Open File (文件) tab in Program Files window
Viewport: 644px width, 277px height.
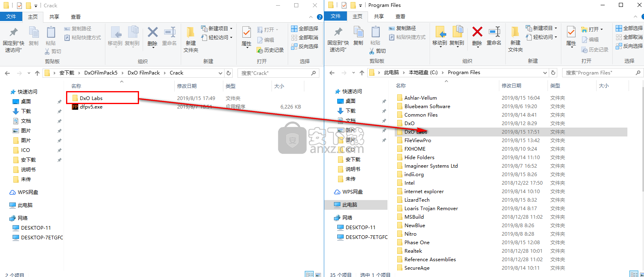(336, 16)
